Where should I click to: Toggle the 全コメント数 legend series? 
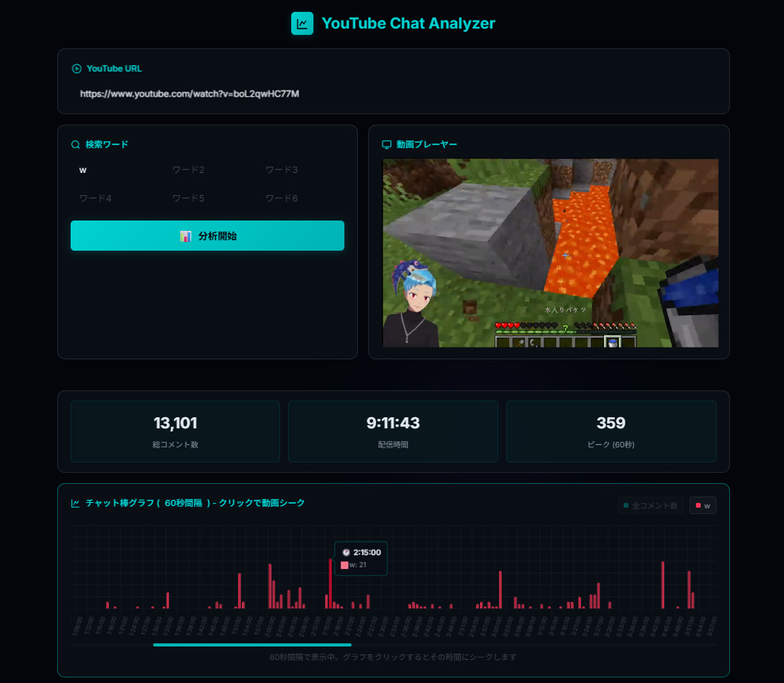tap(651, 506)
